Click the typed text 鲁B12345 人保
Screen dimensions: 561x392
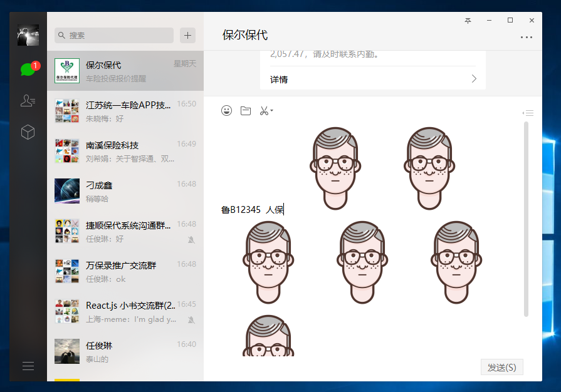click(252, 209)
